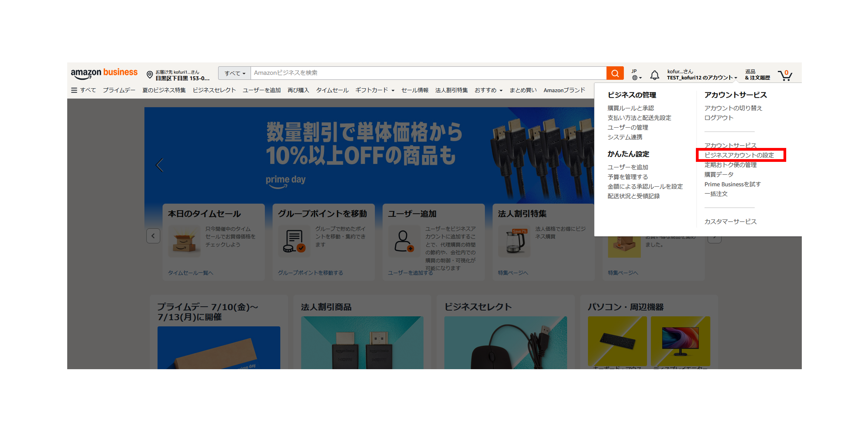Click the Amazonビジネスを検索 search field
Viewport: 868px width, 434px height.
(428, 73)
